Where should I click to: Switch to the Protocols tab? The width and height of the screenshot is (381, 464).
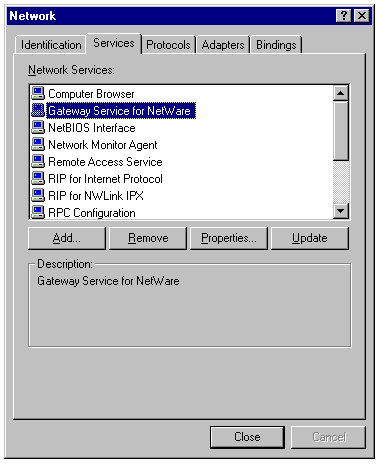pyautogui.click(x=168, y=45)
